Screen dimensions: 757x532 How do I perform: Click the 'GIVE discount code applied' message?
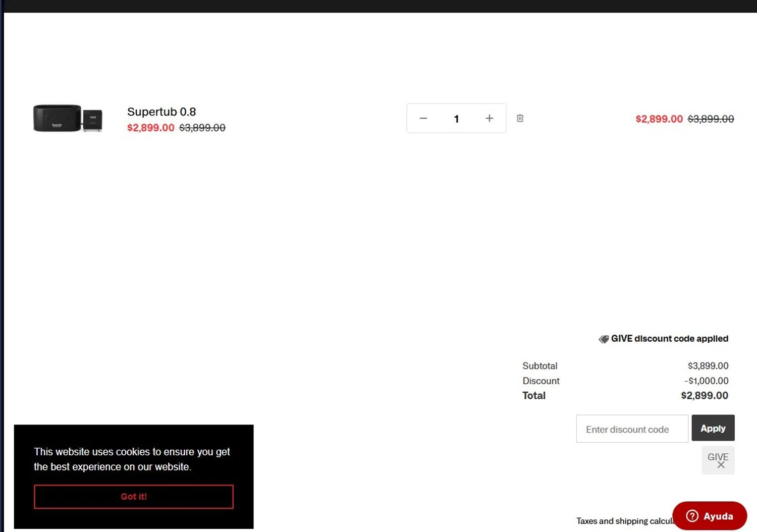point(669,339)
